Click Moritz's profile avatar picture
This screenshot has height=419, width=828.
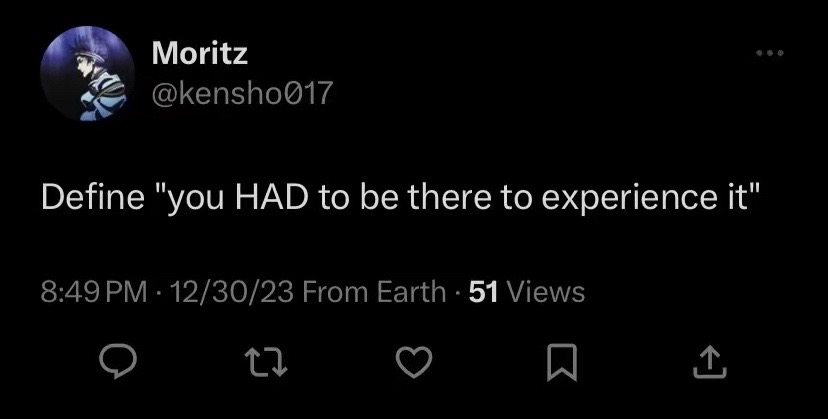[x=87, y=76]
